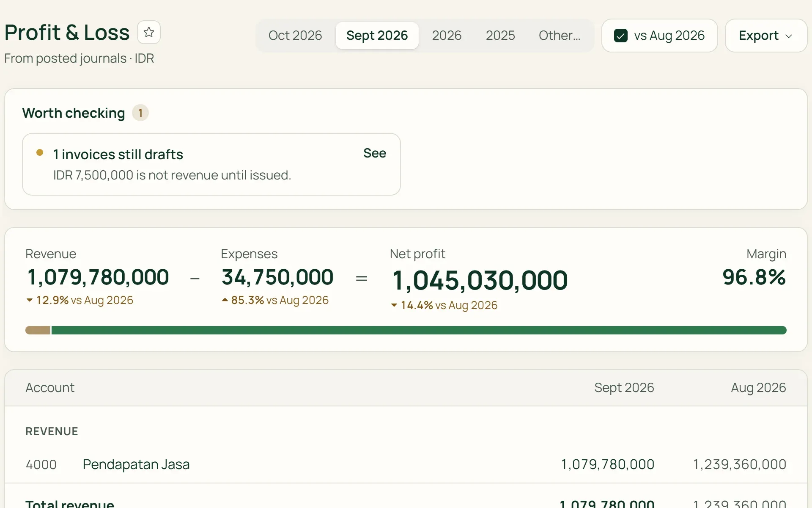Click the Aug 2026 column header
The image size is (812, 508).
(758, 388)
